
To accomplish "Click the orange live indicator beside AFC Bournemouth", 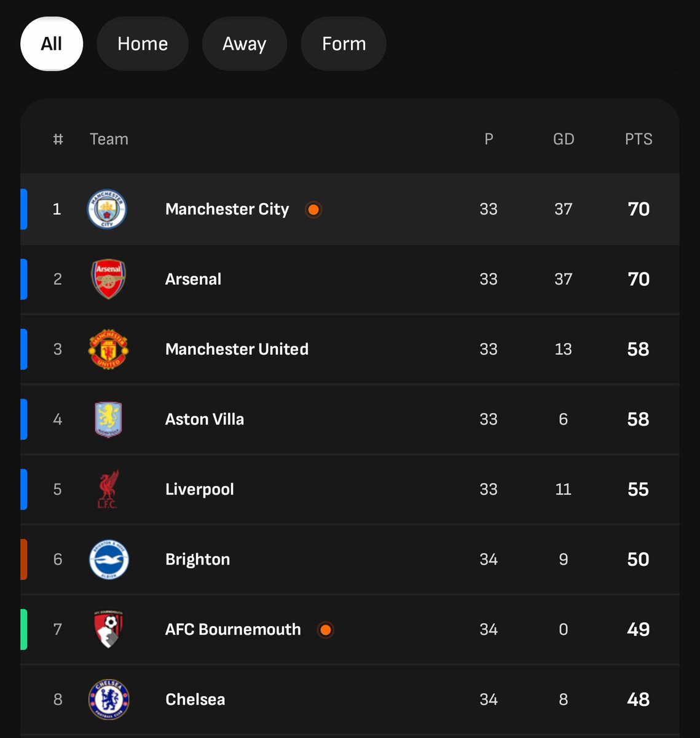I will 326,630.
